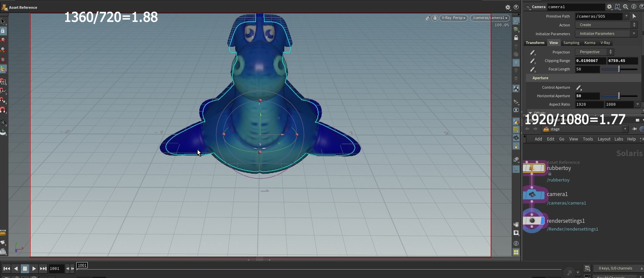Adjust the Horizontal Aperture slider
Viewport: 644px width, 278px height.
[x=620, y=96]
